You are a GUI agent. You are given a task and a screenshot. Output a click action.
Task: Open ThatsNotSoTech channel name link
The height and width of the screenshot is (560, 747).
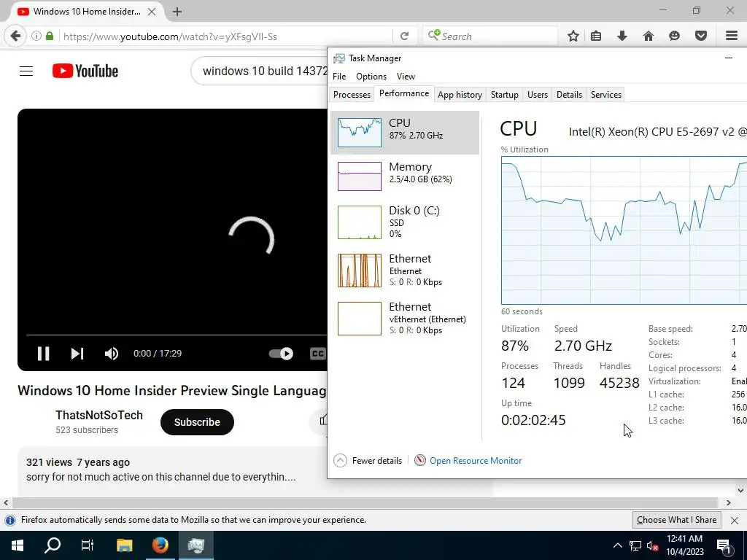coord(99,415)
